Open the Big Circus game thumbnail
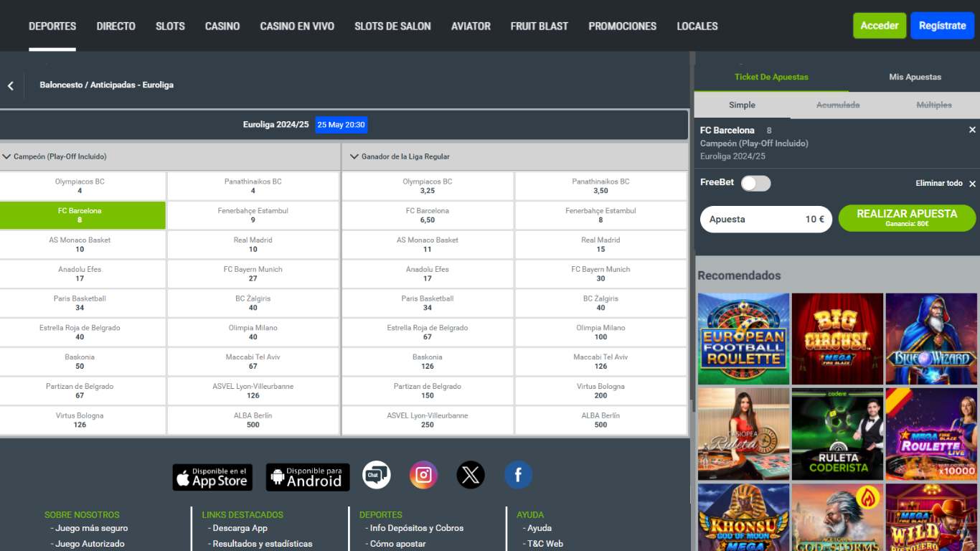The height and width of the screenshot is (551, 980). click(x=837, y=339)
